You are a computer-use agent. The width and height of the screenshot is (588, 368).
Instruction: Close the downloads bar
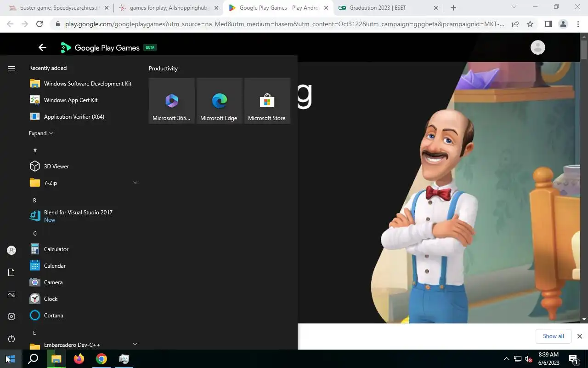pos(579,336)
